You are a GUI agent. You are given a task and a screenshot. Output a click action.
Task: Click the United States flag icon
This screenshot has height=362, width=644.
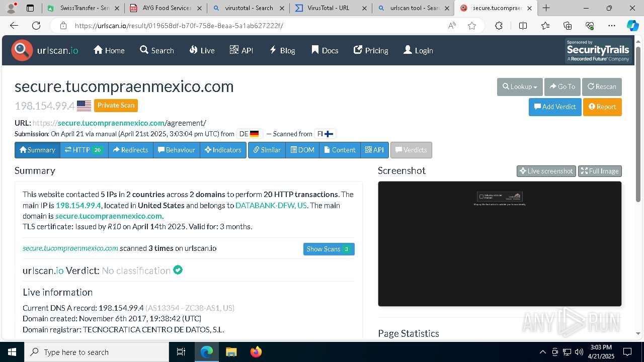tap(84, 106)
